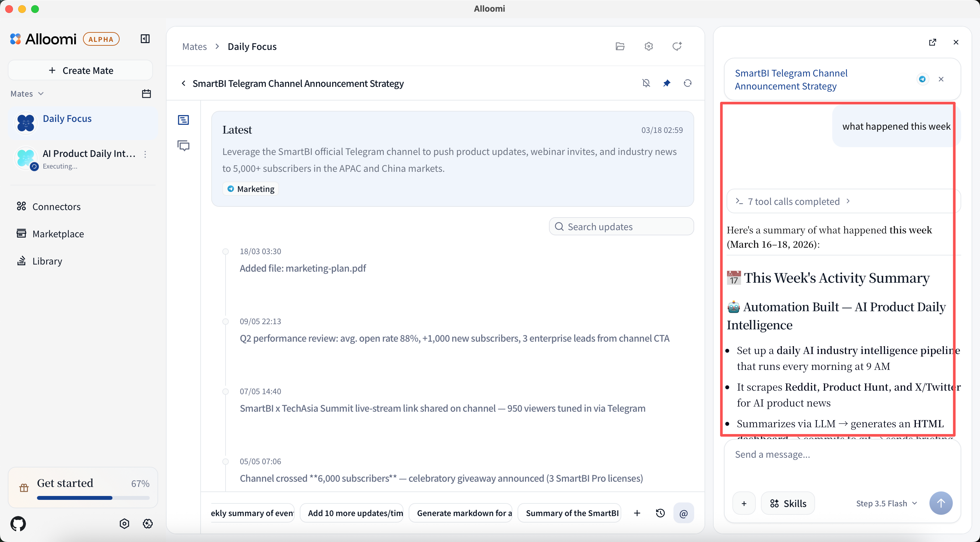
Task: Click the Search updates field
Action: click(x=622, y=227)
